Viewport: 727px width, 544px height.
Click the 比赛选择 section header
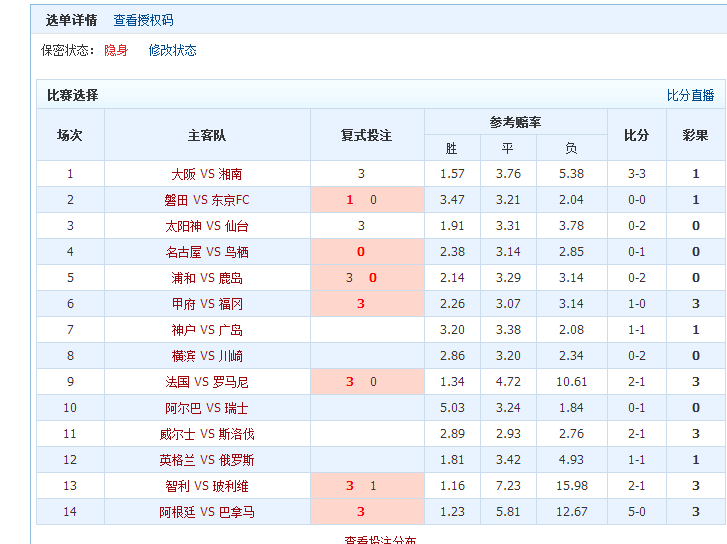point(73,95)
